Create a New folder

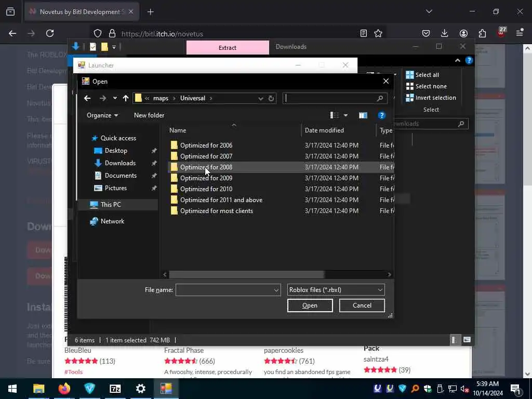[149, 115]
